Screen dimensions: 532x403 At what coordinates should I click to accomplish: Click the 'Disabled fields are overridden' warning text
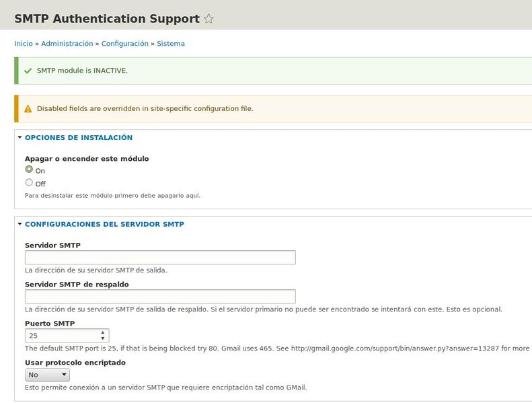coord(145,108)
